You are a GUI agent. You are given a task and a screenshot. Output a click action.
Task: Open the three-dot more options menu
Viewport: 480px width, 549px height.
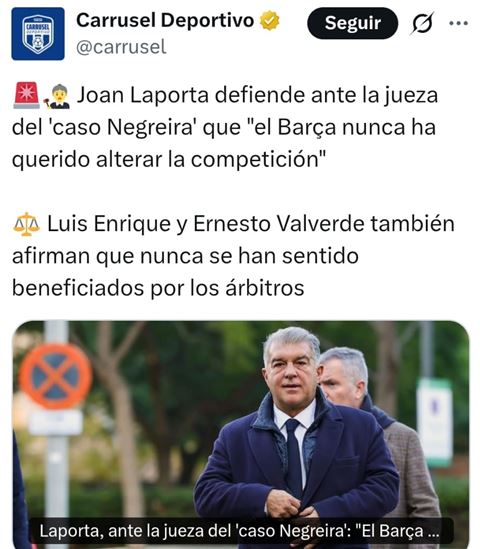458,23
